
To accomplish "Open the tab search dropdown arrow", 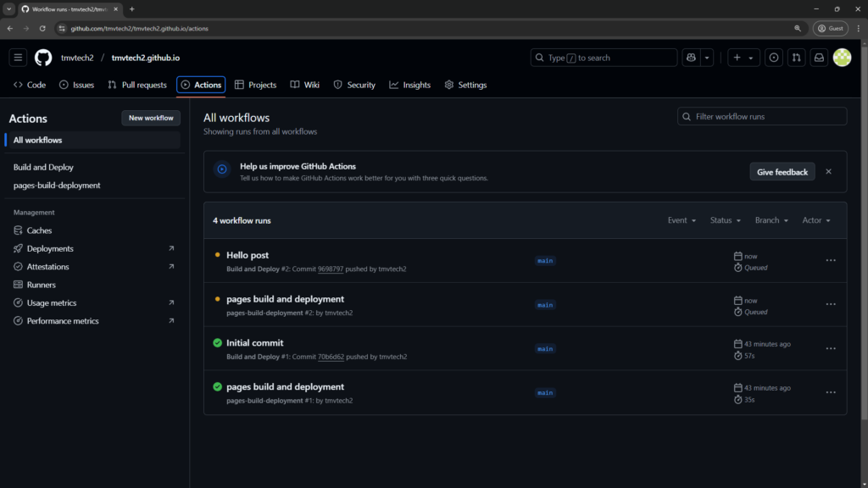I will (x=8, y=8).
